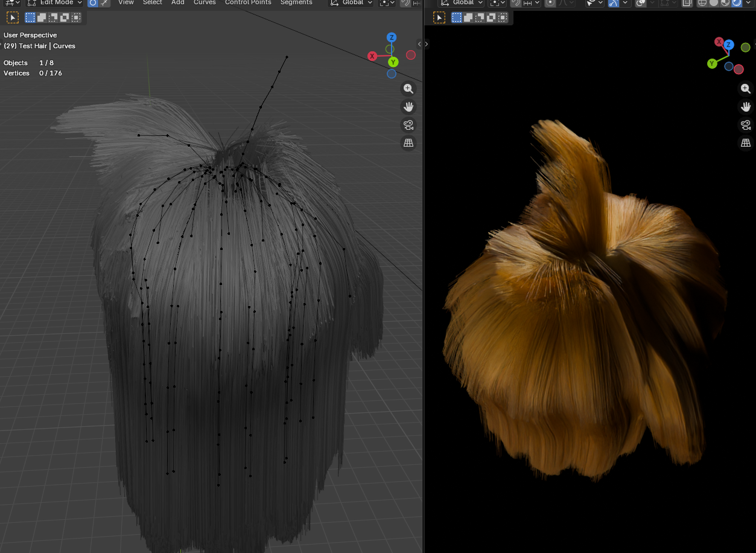Click the zoom icon in right viewport
Screen dimensions: 756x553
pyautogui.click(x=746, y=89)
